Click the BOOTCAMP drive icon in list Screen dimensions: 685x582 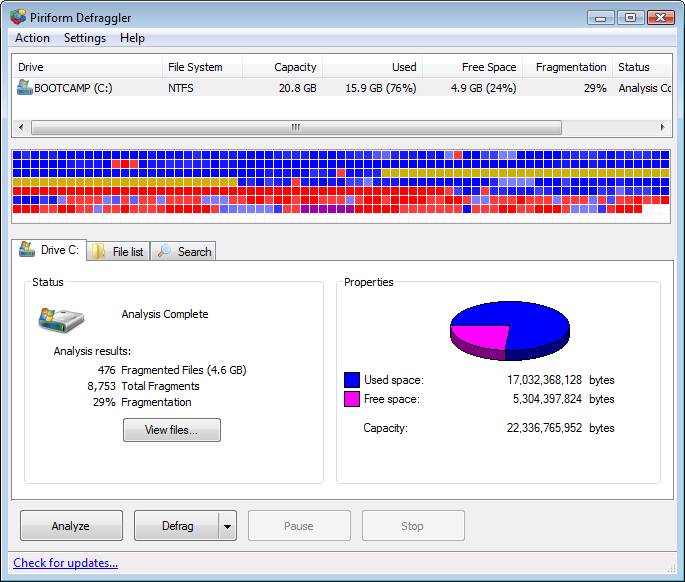point(25,88)
